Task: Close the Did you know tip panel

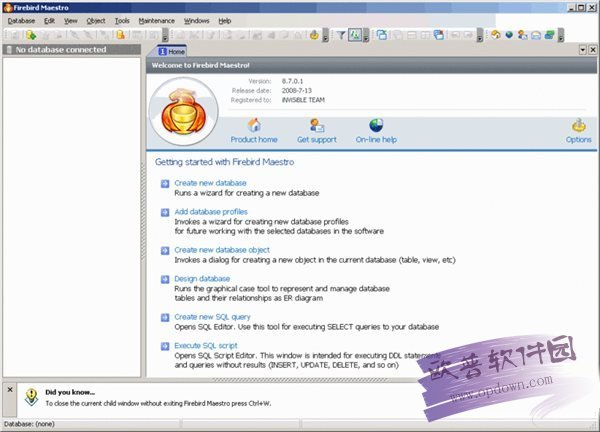Action: pyautogui.click(x=10, y=390)
